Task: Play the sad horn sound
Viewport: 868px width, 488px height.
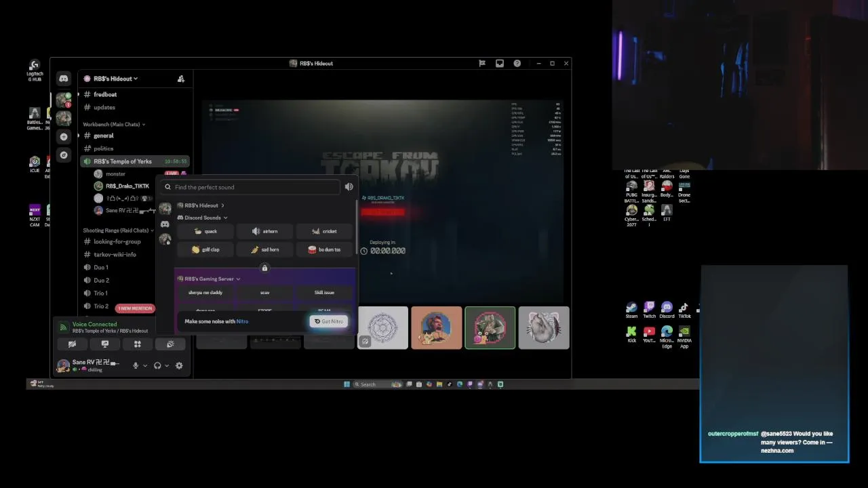Action: [264, 249]
